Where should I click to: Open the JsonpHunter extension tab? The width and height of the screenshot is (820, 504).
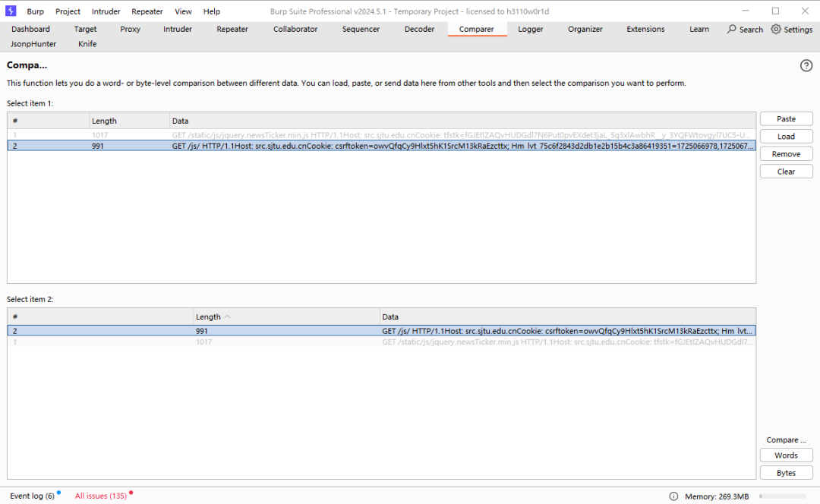pos(33,44)
